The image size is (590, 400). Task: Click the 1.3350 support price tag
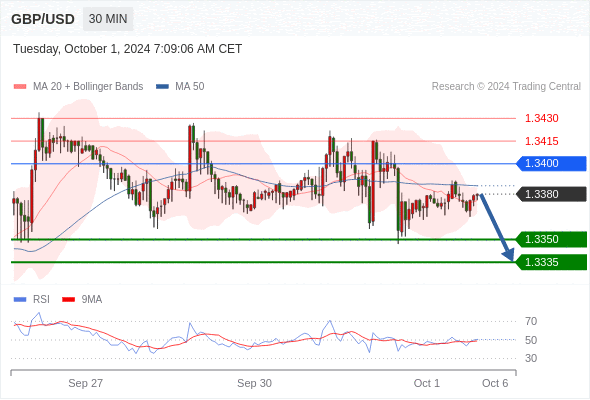click(552, 239)
